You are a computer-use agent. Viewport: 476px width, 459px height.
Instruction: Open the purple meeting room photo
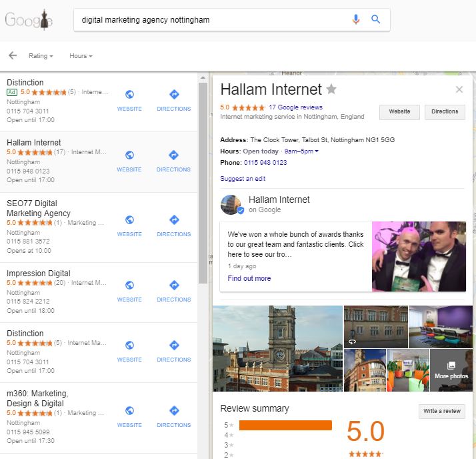(441, 326)
